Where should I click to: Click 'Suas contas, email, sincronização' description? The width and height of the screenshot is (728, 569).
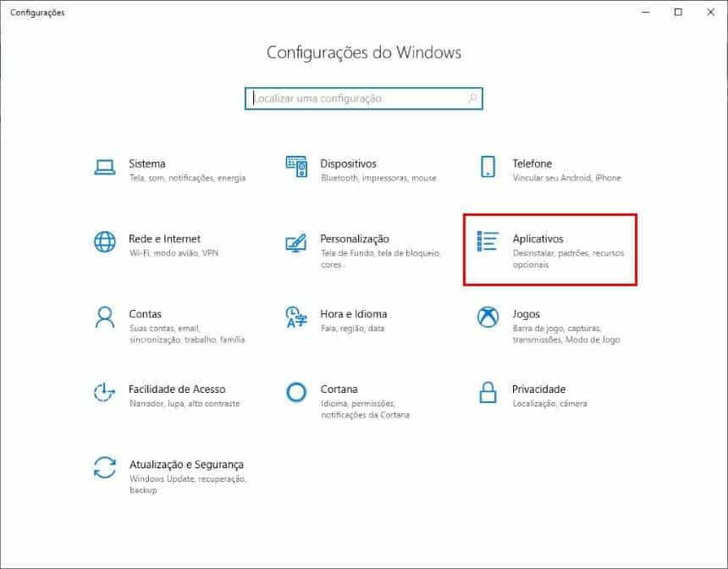tap(187, 334)
